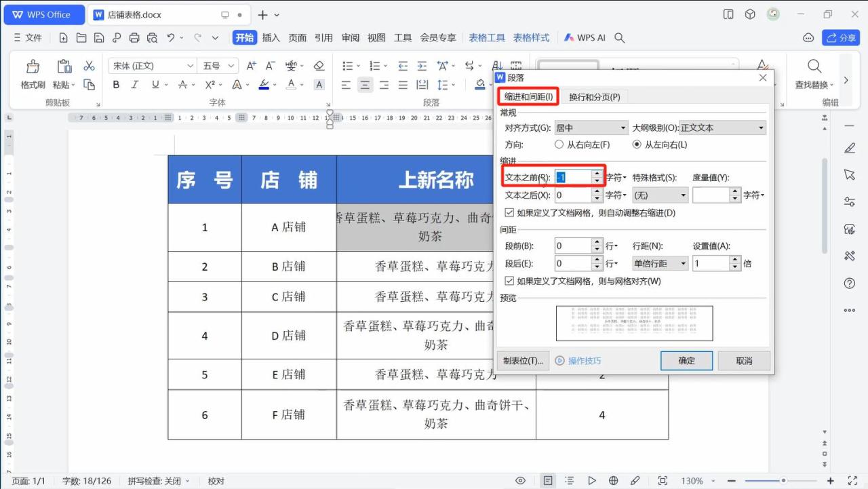The width and height of the screenshot is (868, 489).
Task: Select the 缩进和间距(I) tab
Action: click(529, 97)
